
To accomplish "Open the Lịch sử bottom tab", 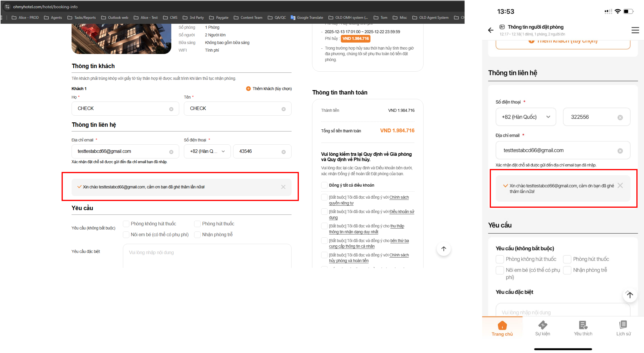I will click(x=623, y=328).
